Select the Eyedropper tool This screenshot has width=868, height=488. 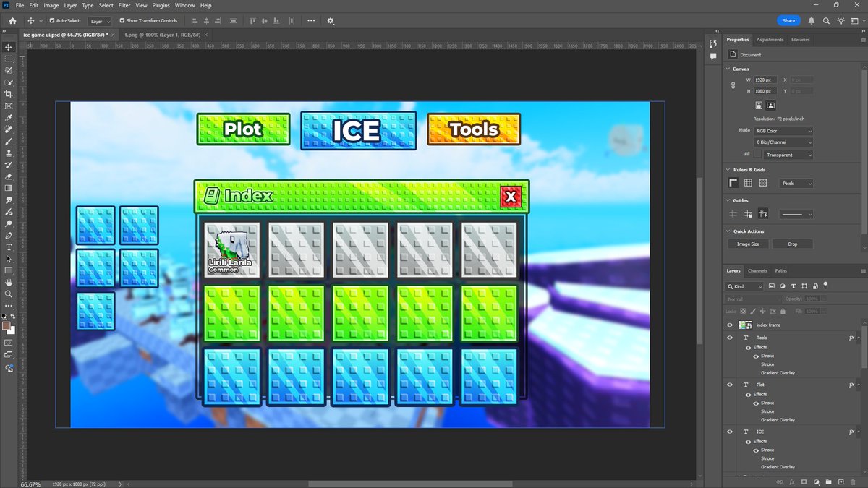pos(9,117)
